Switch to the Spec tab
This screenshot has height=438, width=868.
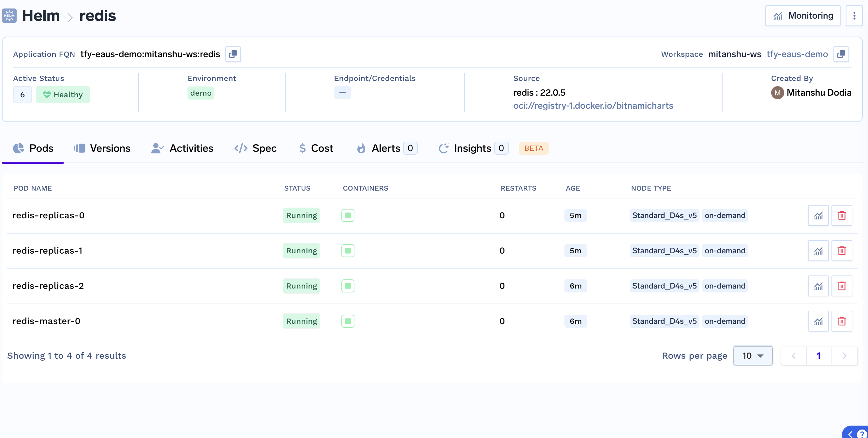pos(255,149)
